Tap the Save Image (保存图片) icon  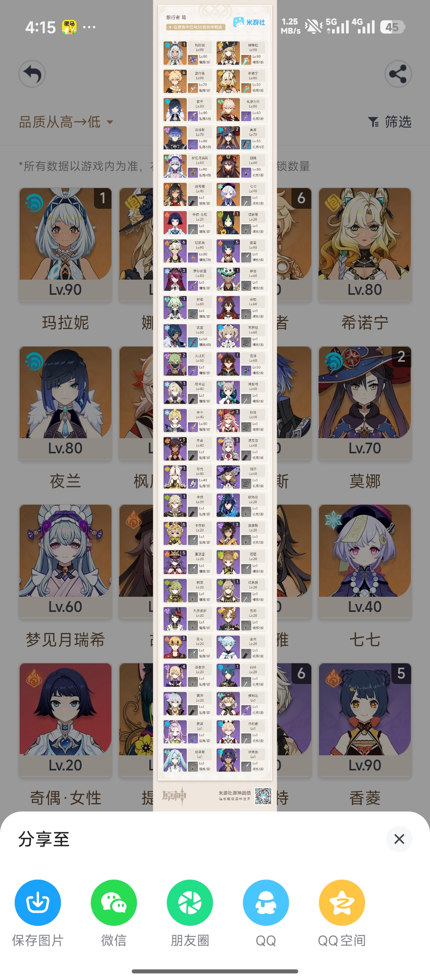pyautogui.click(x=38, y=902)
